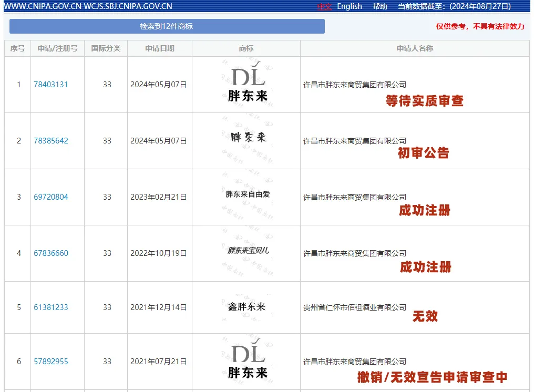Screen dimensions: 534x392
Task: Click the applicant name in row 78385642
Action: 355,141
